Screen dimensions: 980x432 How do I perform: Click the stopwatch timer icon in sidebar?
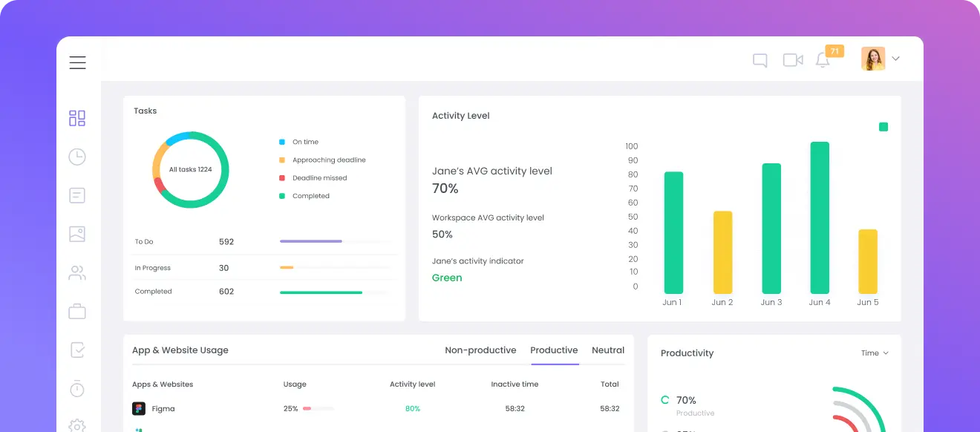coord(76,388)
